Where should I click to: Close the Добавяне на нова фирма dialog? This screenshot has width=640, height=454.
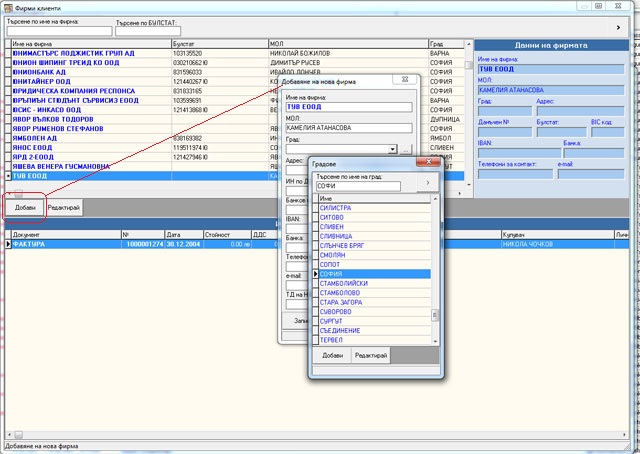(x=405, y=79)
